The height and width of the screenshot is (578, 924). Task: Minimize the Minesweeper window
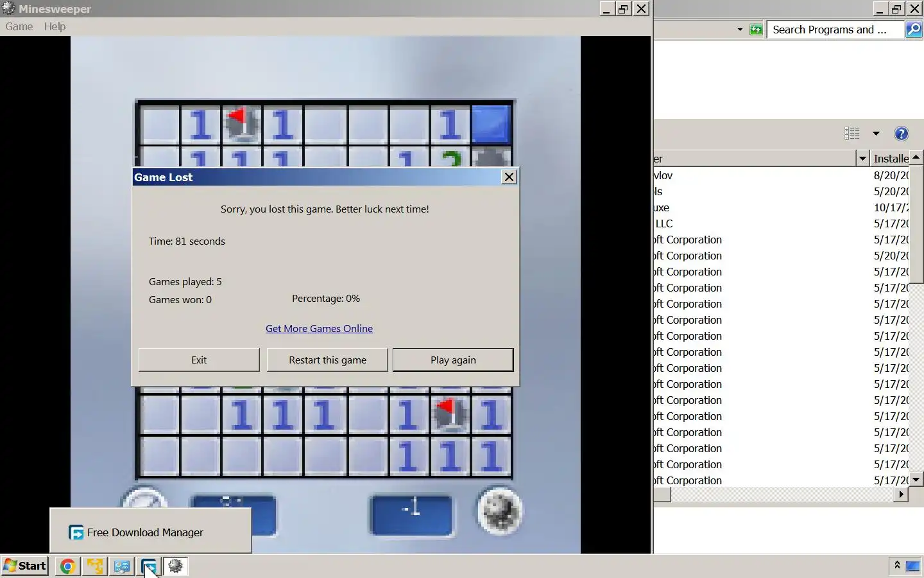point(606,8)
